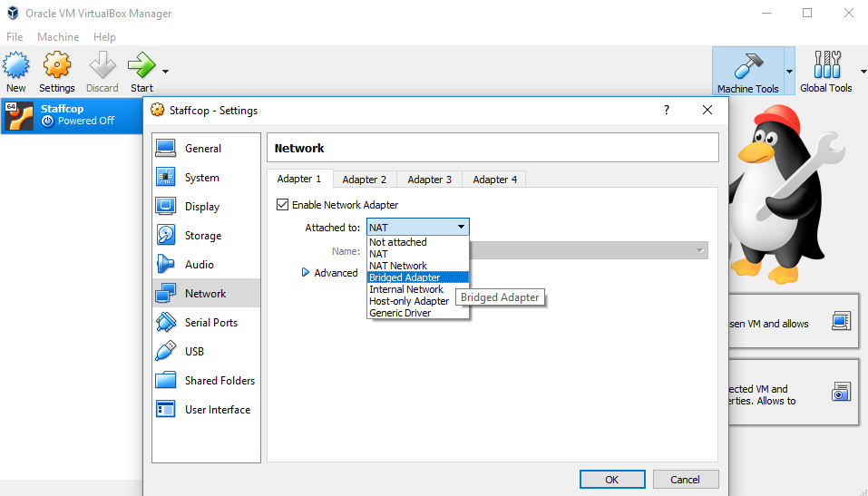Open Settings from the gear toolbar icon

pos(57,66)
